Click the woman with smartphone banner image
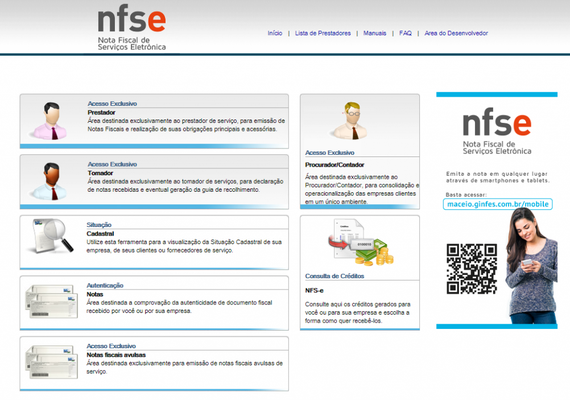Screen dimensions: 570x400 click(531, 266)
